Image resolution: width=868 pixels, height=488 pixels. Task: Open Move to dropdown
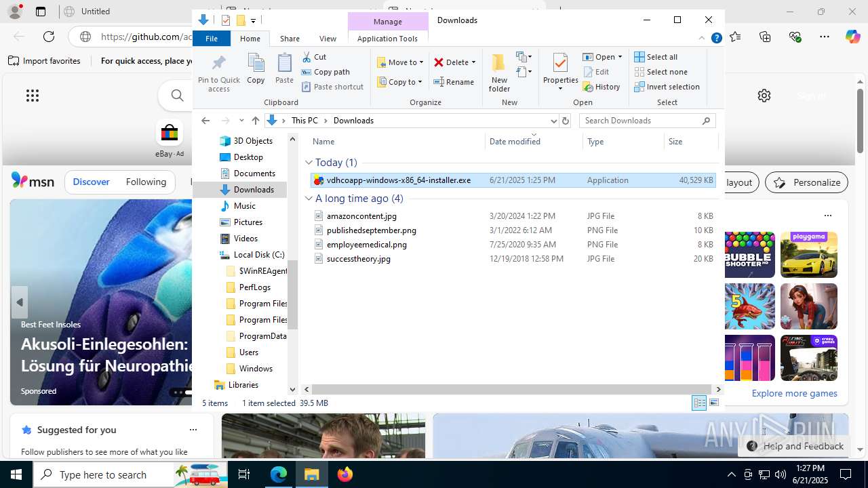click(x=400, y=62)
